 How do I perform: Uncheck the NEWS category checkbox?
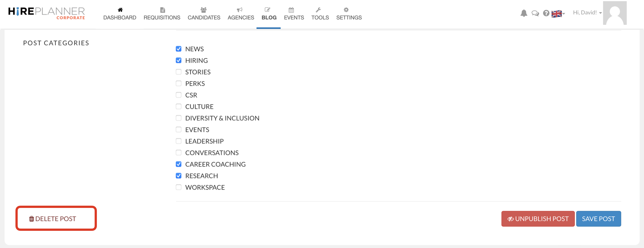point(179,49)
